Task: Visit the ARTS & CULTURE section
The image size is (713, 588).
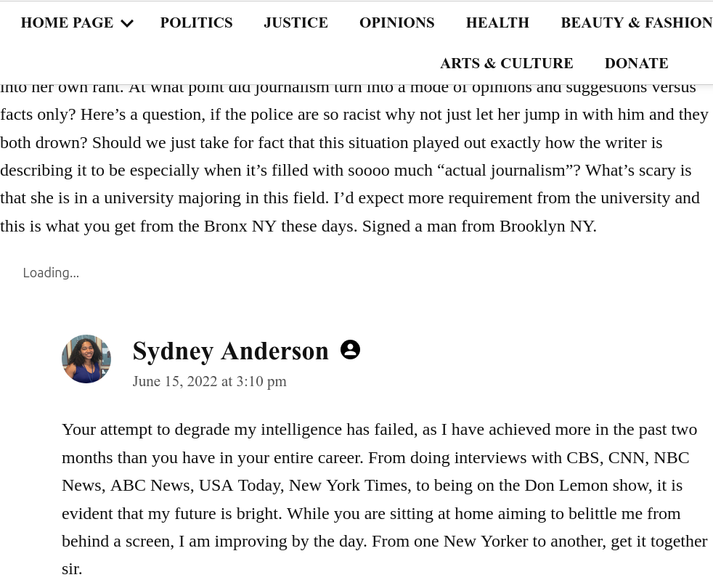Action: coord(507,63)
